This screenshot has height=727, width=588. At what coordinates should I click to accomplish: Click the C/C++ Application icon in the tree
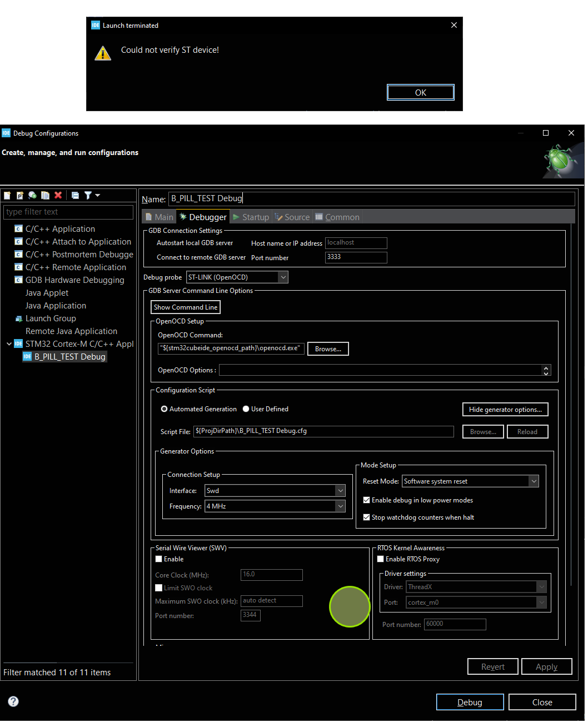[x=18, y=229]
